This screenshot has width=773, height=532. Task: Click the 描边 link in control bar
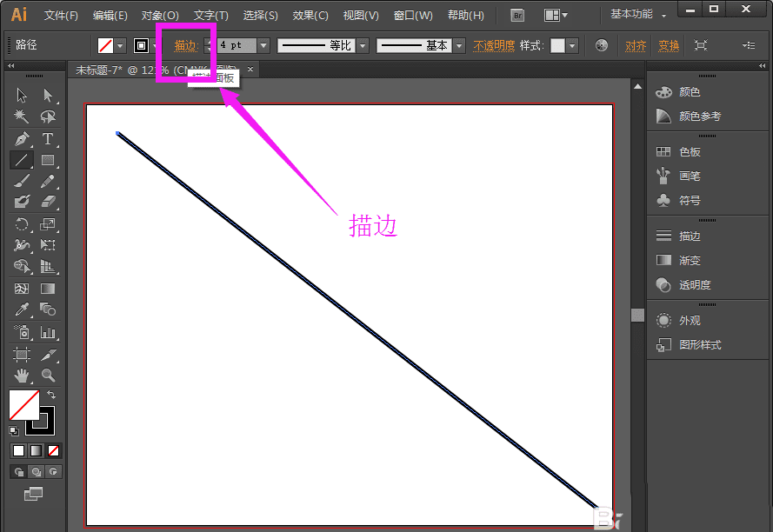[x=185, y=46]
